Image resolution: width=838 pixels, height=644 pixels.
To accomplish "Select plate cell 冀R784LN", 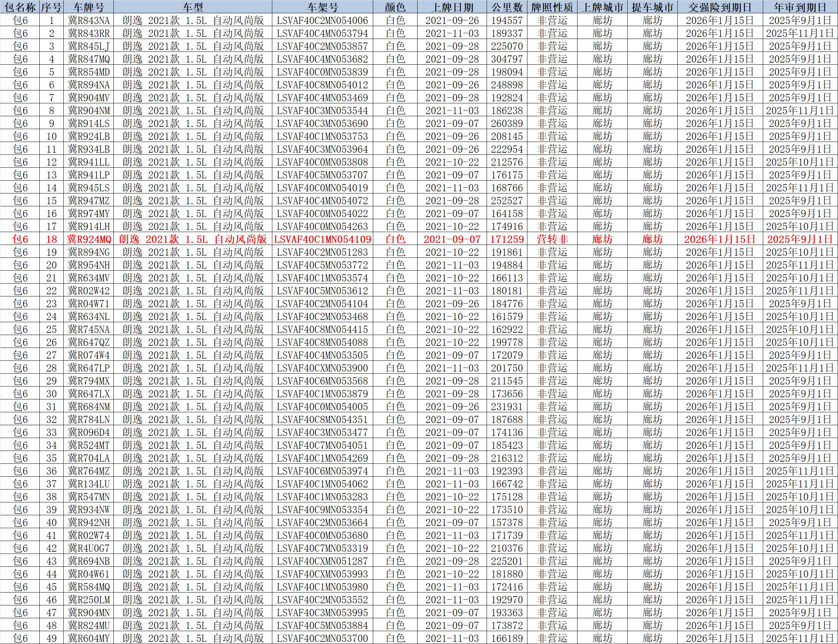I will pyautogui.click(x=89, y=419).
